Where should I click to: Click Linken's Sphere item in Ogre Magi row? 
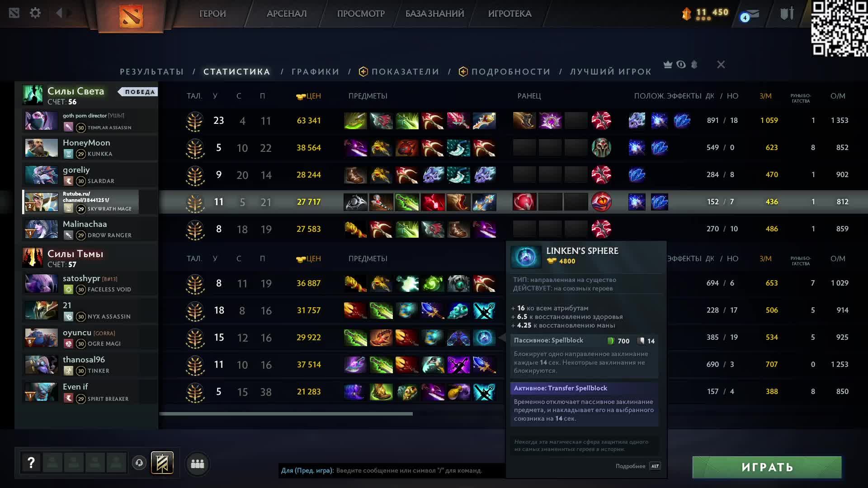484,338
